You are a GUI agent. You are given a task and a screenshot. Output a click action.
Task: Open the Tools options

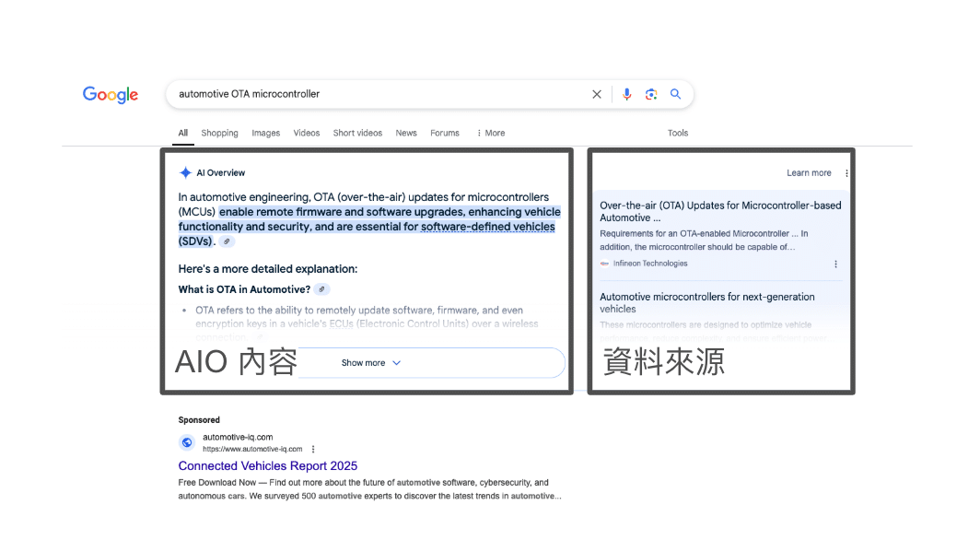point(678,133)
